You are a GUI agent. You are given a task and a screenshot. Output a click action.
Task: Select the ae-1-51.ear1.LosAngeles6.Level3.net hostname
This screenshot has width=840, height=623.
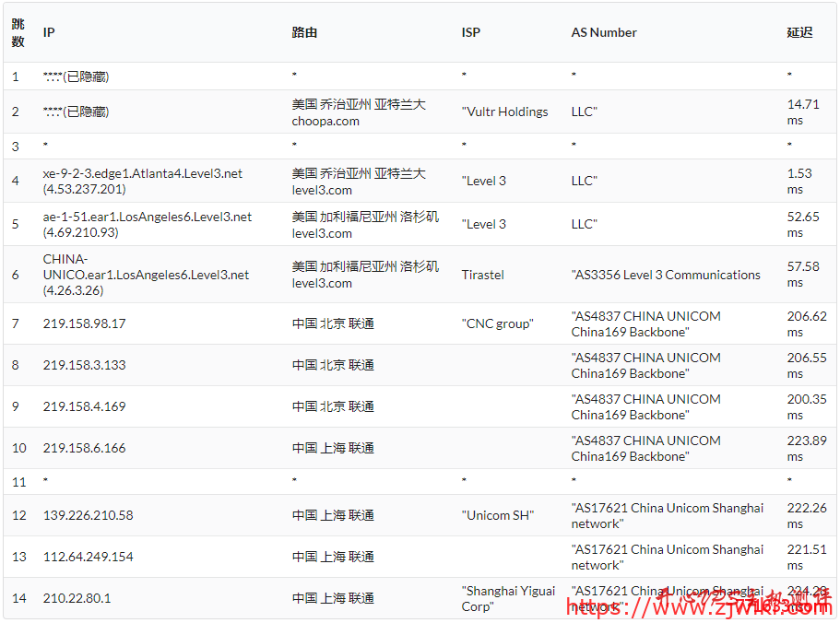(x=148, y=217)
